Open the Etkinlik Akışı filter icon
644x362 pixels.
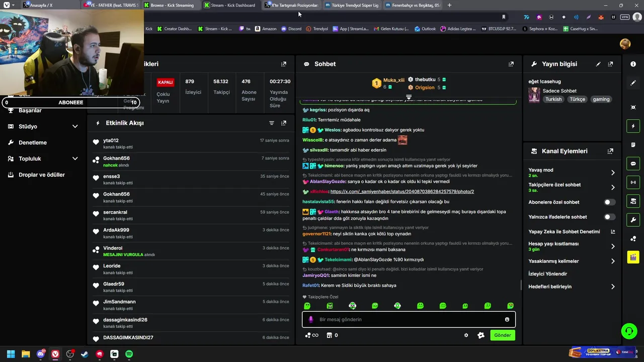[x=272, y=123]
